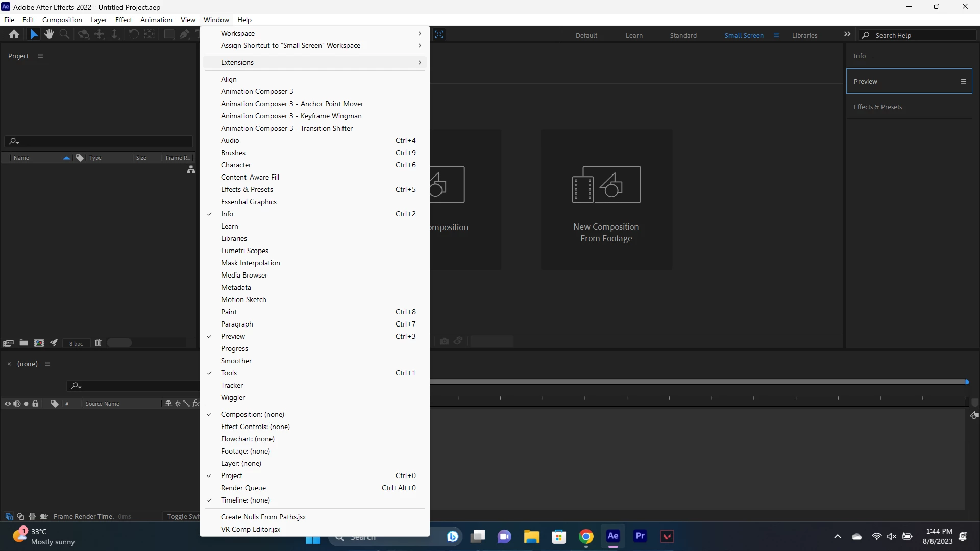Click New Composition From Footage
The image size is (980, 551).
[x=606, y=200]
